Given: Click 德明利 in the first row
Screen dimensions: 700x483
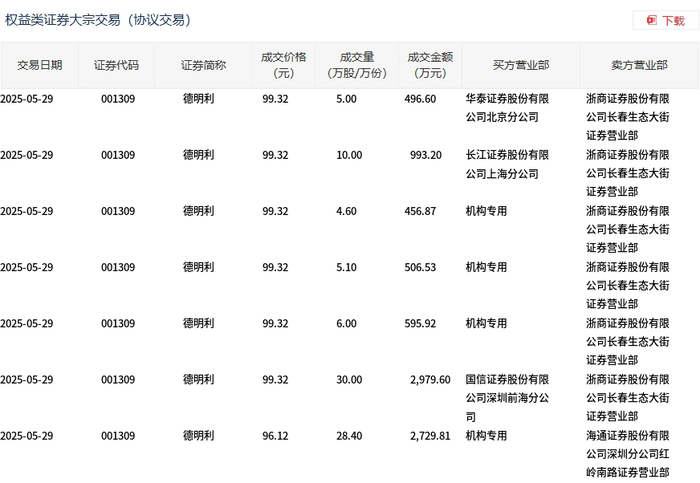Looking at the screenshot, I should click(199, 99).
